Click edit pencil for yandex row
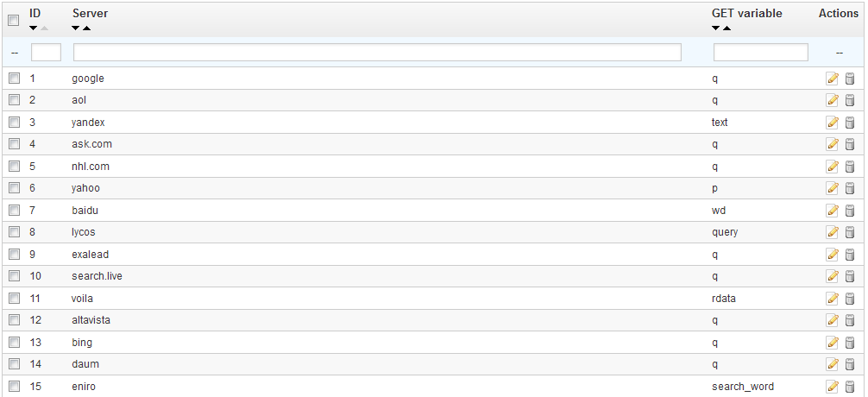 pyautogui.click(x=832, y=123)
